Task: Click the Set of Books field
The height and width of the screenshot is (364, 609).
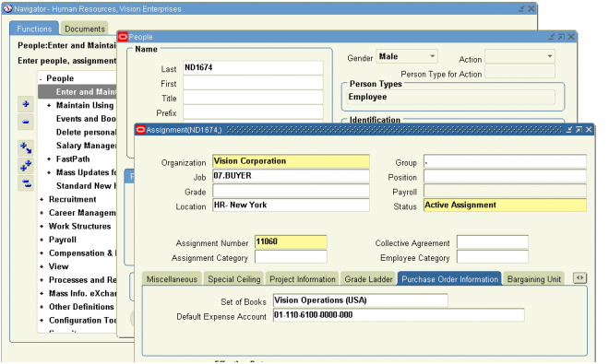Action: [361, 300]
